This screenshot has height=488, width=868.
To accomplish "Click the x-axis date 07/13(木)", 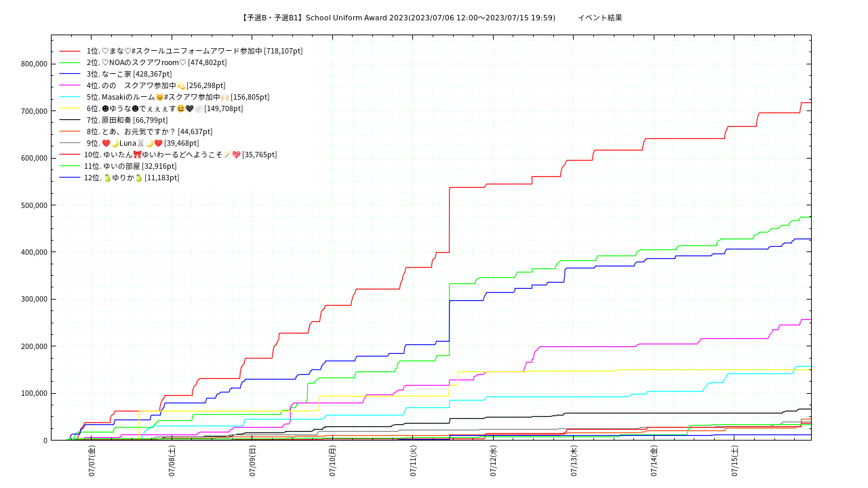I will pos(574,461).
